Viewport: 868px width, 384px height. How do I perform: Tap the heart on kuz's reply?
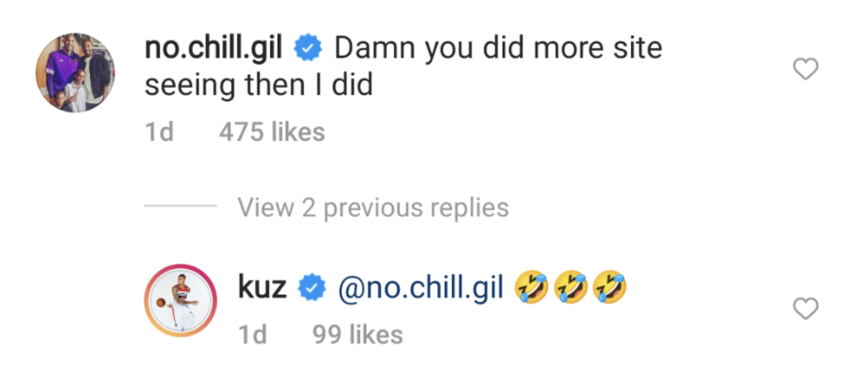click(805, 308)
